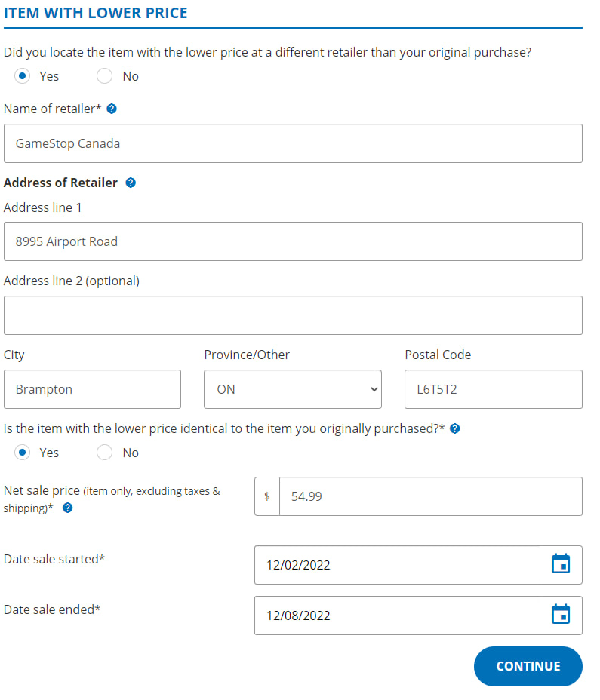Viewport: 600px width, 700px height.
Task: Click help icon beside Address of Retailer
Action: click(131, 183)
